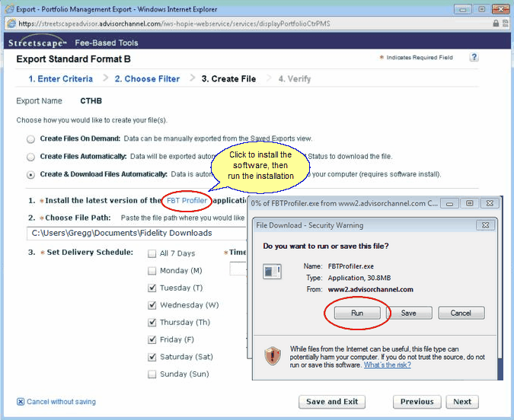Image resolution: width=514 pixels, height=420 pixels.
Task: Open the "What's the risk?" link
Action: pos(387,365)
